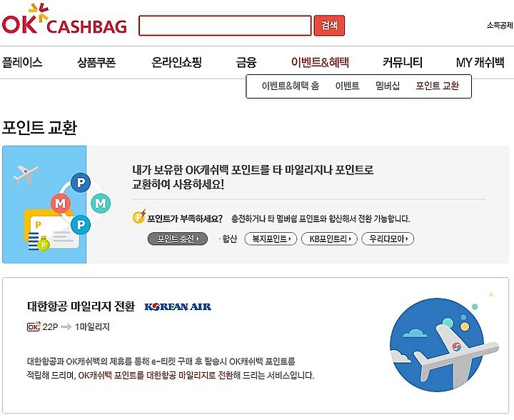
Task: Select the 이벤트&혜택 홈 submenu item
Action: click(290, 86)
